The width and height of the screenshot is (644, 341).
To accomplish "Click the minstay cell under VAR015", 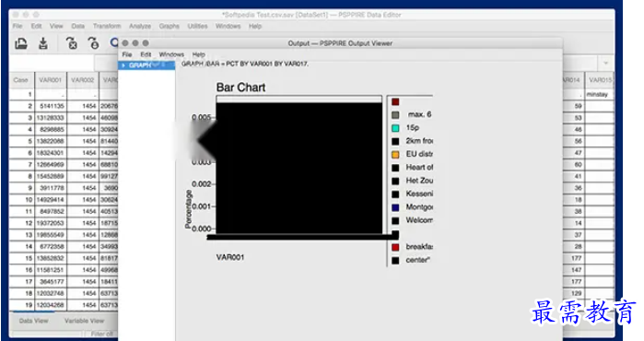I will tap(599, 94).
